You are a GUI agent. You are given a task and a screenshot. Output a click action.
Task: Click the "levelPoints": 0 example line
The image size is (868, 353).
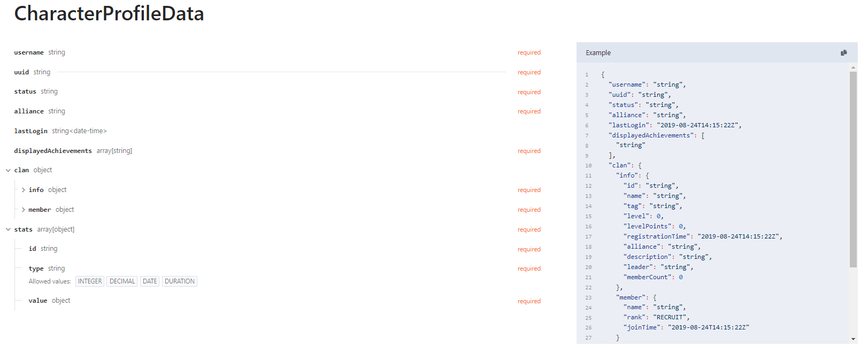click(x=655, y=226)
